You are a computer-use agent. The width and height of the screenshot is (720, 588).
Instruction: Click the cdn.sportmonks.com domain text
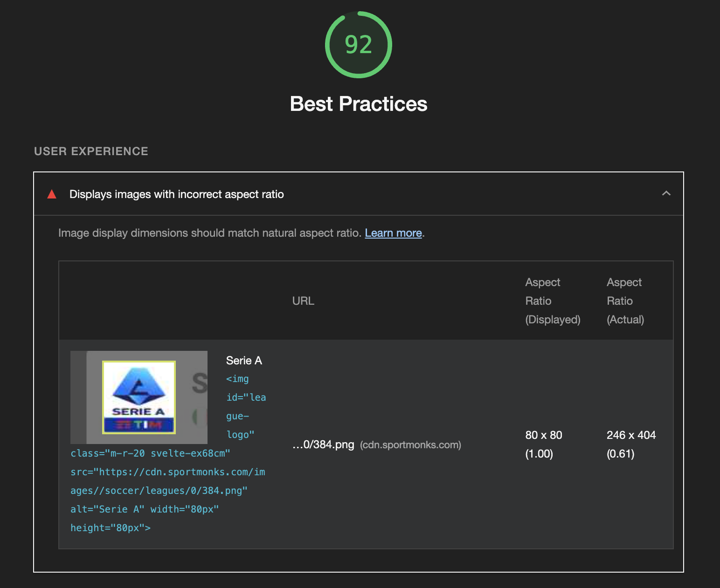pyautogui.click(x=410, y=445)
